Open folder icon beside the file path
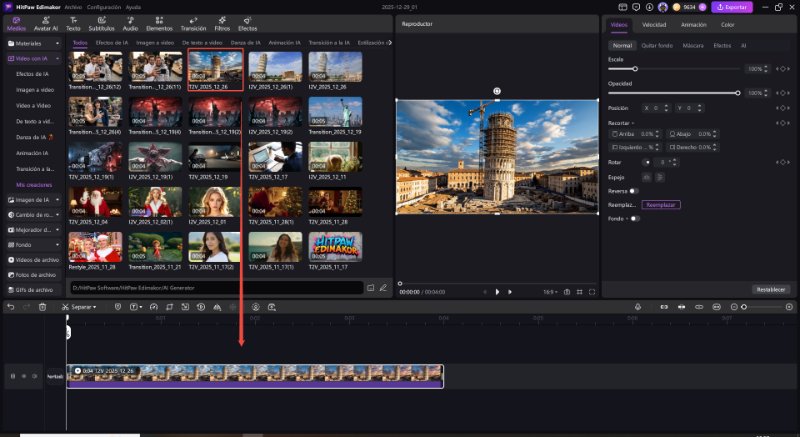The image size is (800, 437). pos(370,288)
